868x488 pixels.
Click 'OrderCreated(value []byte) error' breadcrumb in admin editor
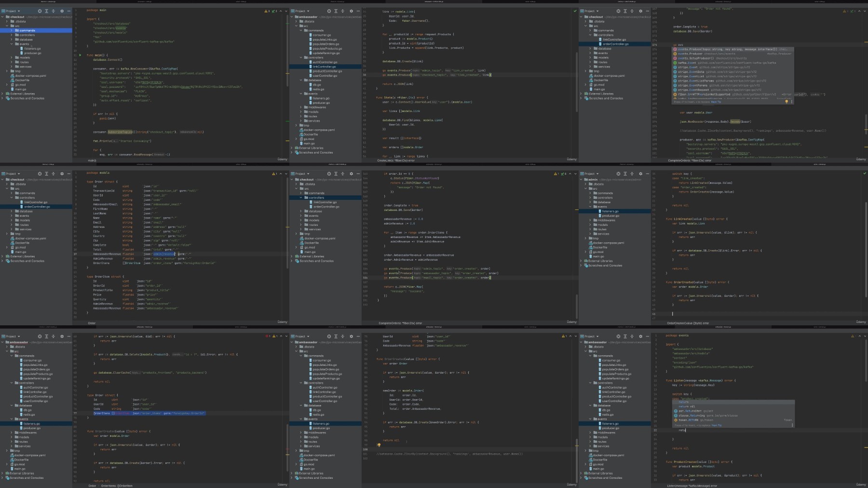point(688,323)
